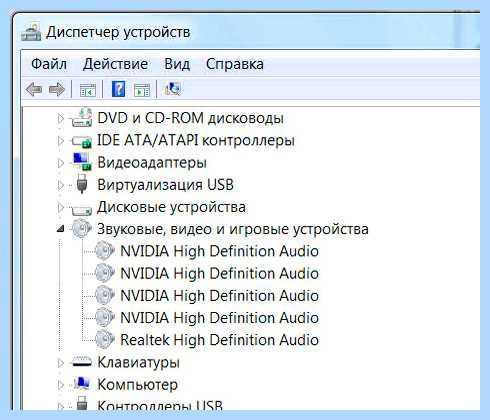Image resolution: width=490 pixels, height=420 pixels.
Task: Select DVD и CD-ROM дисководы category
Action: pos(190,118)
